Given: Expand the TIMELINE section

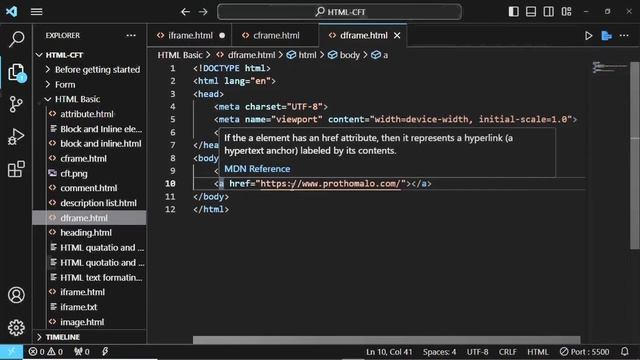Looking at the screenshot, I should coord(62,337).
